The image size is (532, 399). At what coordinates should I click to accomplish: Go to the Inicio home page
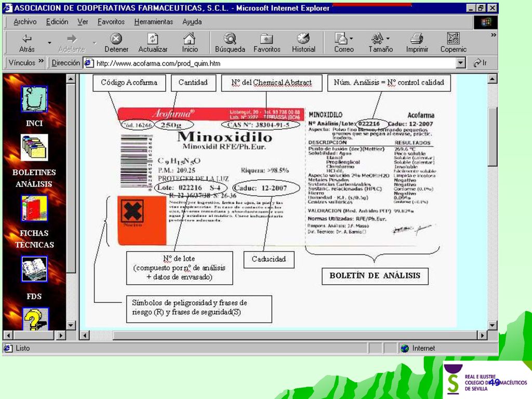190,43
